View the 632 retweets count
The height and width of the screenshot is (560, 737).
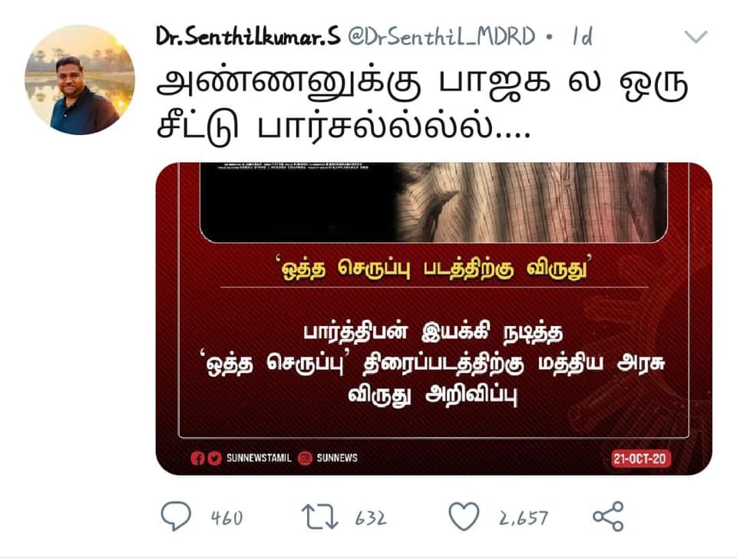tap(371, 518)
